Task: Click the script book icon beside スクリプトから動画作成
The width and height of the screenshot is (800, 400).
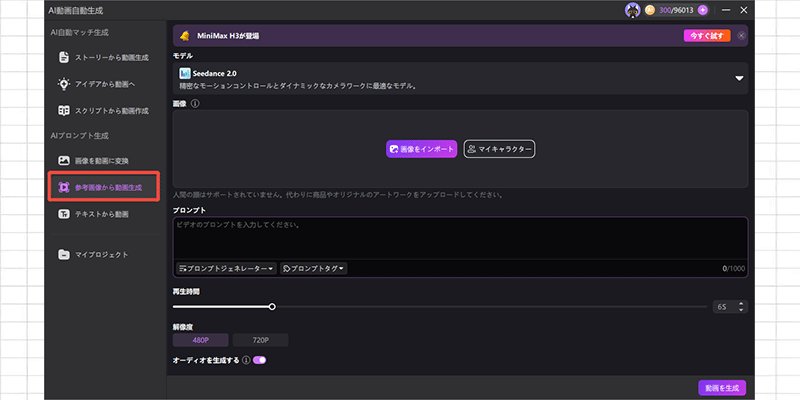Action: click(x=64, y=111)
